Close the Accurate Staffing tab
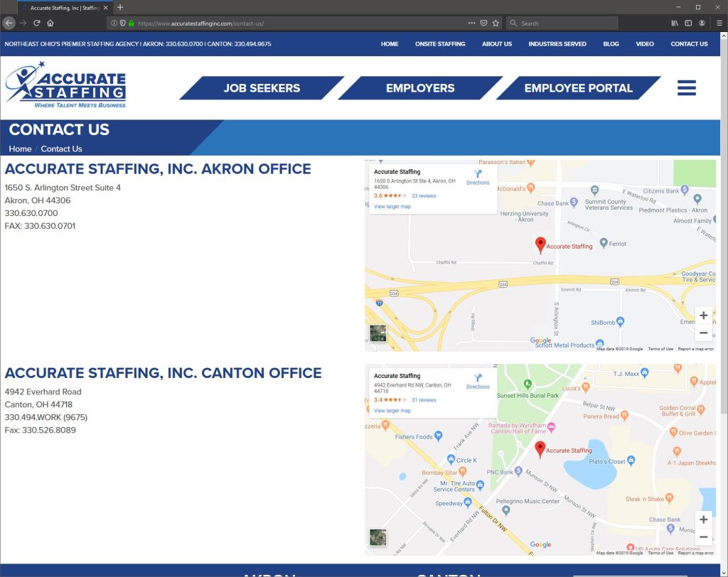The image size is (728, 577). [x=106, y=8]
